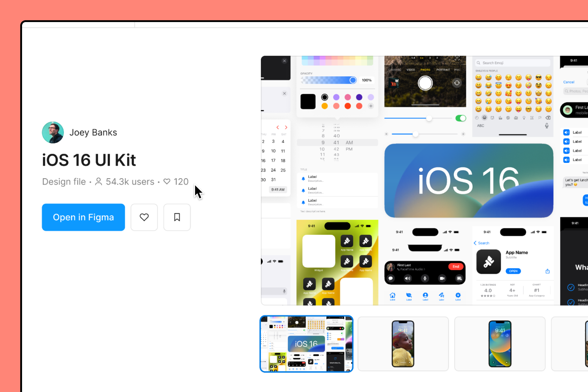Go to previous month with left chevron
Image resolution: width=588 pixels, height=392 pixels.
pos(277,127)
